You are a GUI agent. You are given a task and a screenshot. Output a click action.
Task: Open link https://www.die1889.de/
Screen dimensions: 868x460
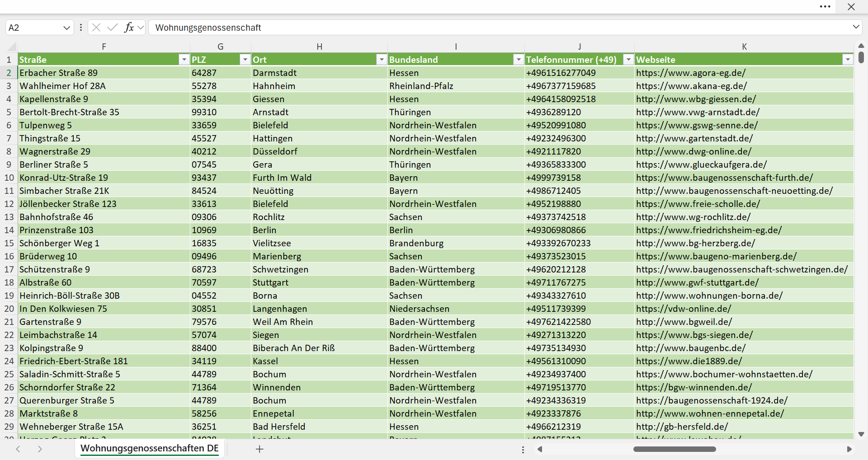click(x=689, y=361)
